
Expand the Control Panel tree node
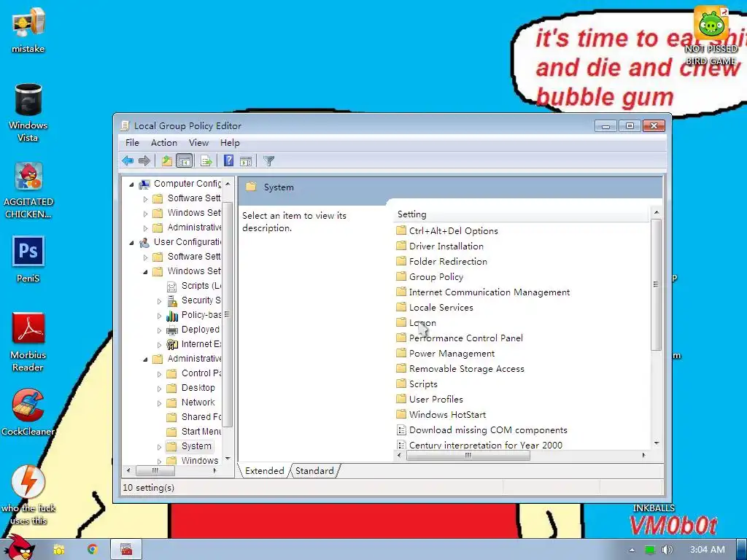(x=160, y=374)
